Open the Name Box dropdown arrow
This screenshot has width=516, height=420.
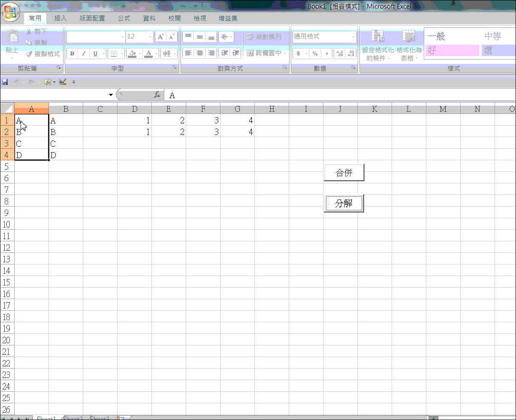click(x=111, y=95)
